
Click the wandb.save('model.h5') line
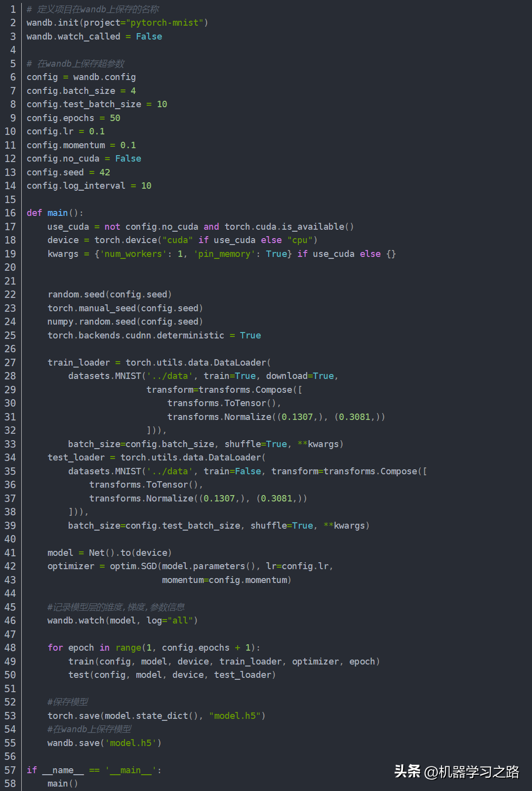pyautogui.click(x=104, y=743)
